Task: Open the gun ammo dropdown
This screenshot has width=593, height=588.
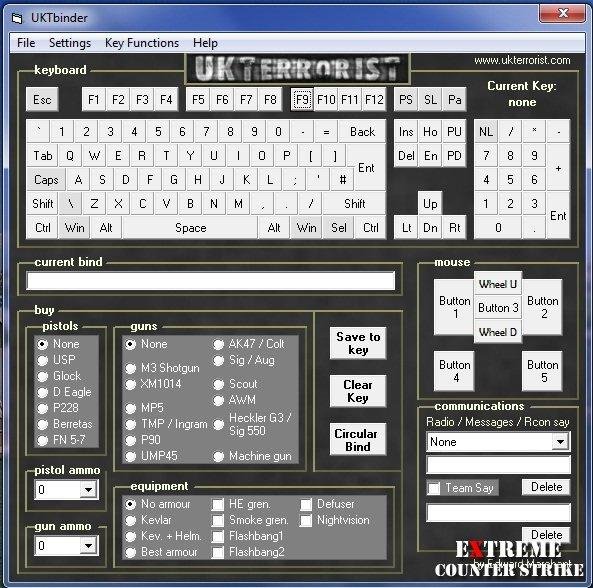Action: 88,546
